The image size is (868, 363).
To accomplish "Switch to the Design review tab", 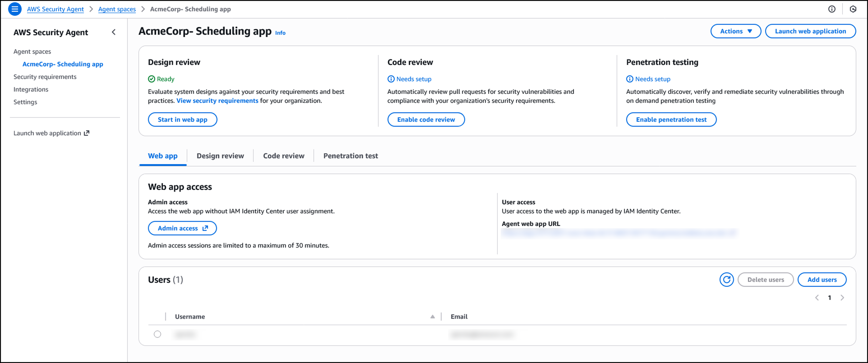I will point(220,156).
